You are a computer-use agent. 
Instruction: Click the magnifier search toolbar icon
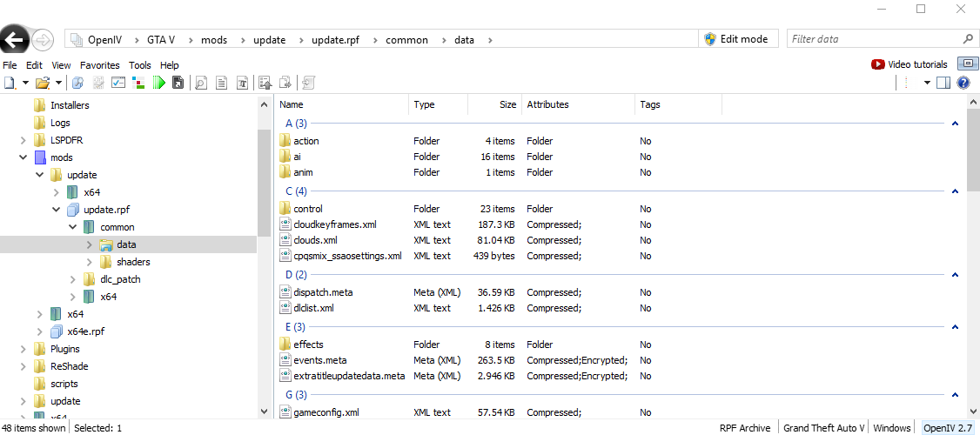(201, 83)
